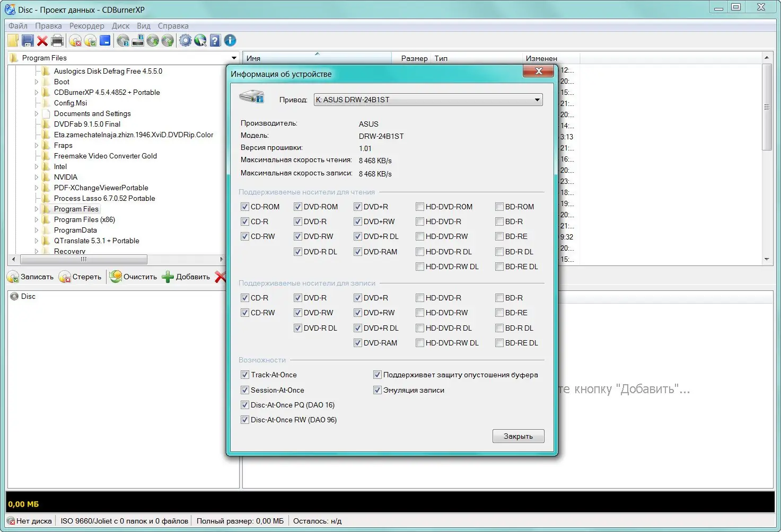Click the drive icon in device info dialog
The image size is (781, 532).
(x=252, y=97)
